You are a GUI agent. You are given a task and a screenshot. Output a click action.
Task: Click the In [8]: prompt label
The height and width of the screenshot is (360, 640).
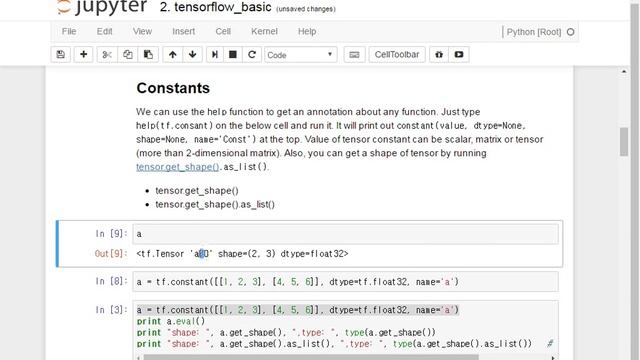(x=111, y=282)
